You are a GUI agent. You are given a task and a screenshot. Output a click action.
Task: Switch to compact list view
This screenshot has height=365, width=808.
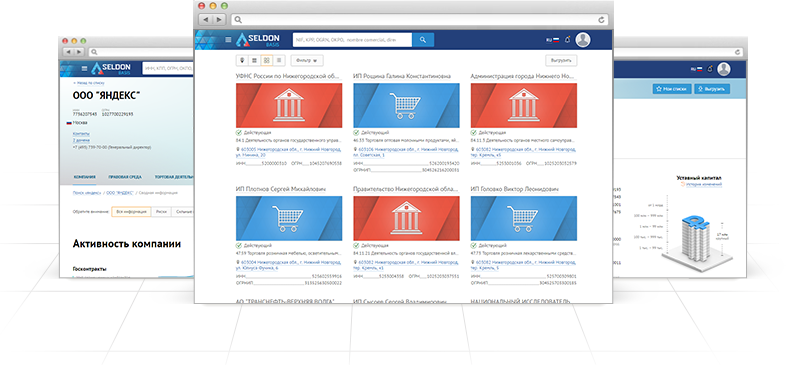point(279,60)
